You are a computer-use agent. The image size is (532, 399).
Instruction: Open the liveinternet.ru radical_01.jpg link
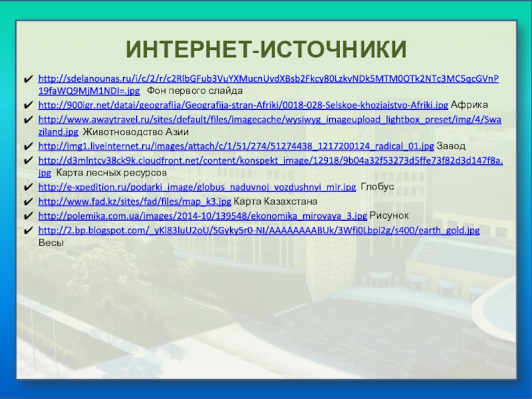coord(236,146)
